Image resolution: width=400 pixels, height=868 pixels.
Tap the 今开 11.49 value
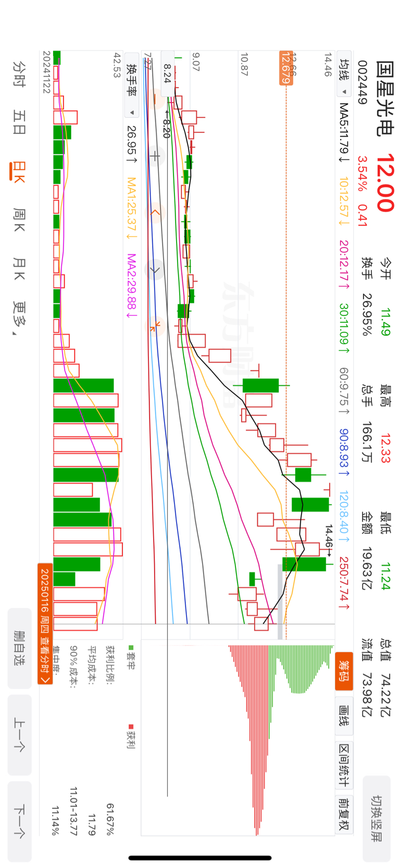385,322
